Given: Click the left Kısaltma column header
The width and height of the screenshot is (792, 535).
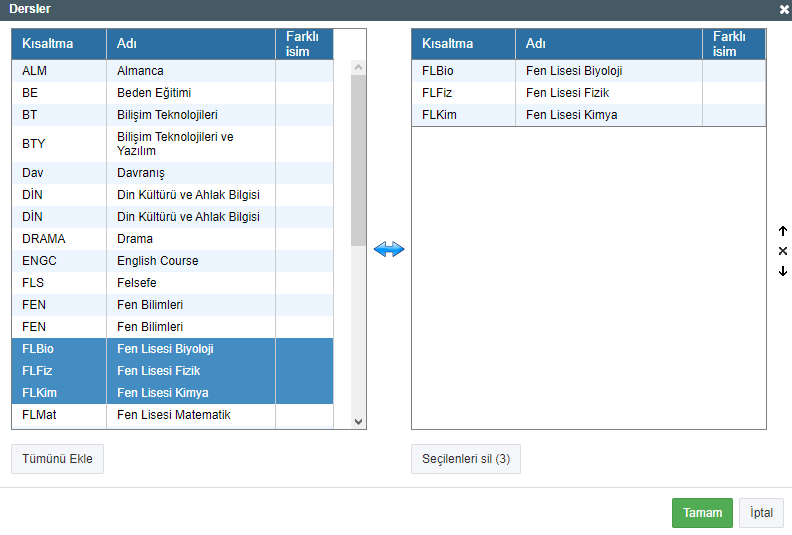Looking at the screenshot, I should [x=48, y=44].
